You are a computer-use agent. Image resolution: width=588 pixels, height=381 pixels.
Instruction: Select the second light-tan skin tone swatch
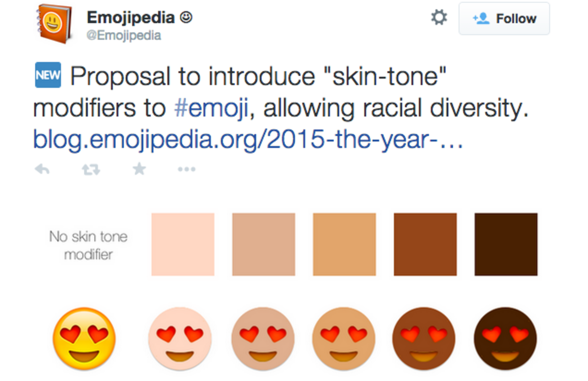click(x=264, y=244)
